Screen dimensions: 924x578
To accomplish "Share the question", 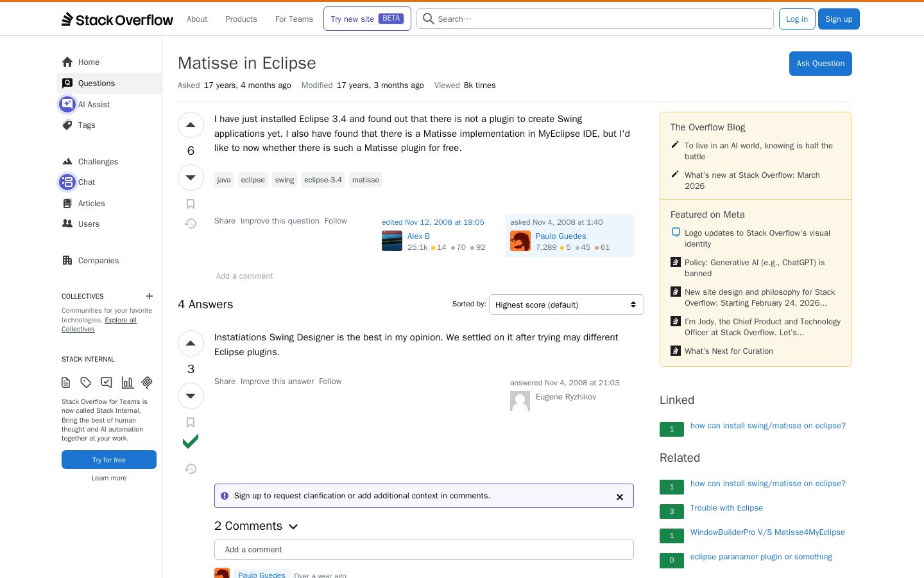I will 225,221.
